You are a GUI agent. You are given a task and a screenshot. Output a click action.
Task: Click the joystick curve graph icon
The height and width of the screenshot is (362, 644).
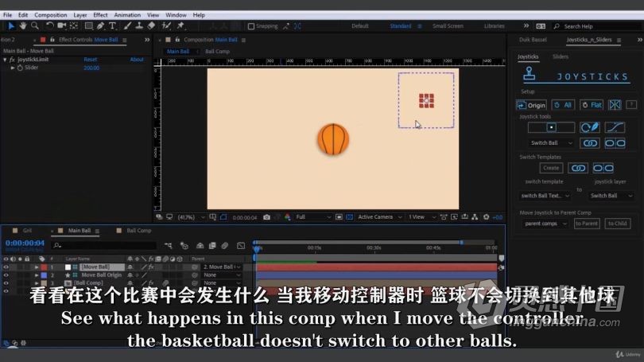pyautogui.click(x=615, y=127)
